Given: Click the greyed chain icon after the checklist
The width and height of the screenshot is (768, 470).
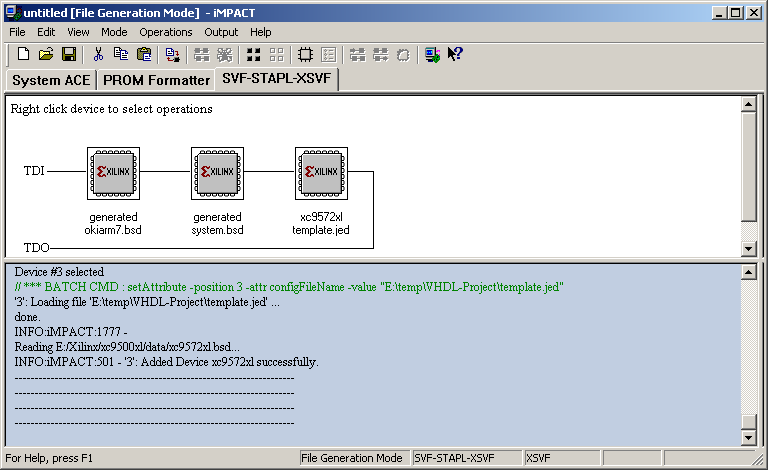Looking at the screenshot, I should click(x=357, y=54).
